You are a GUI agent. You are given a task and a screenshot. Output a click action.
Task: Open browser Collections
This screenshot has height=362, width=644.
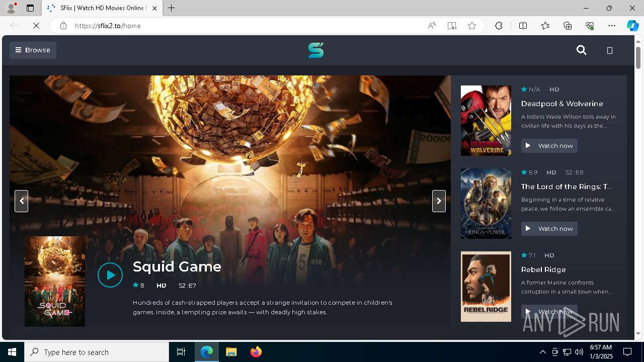pos(568,26)
